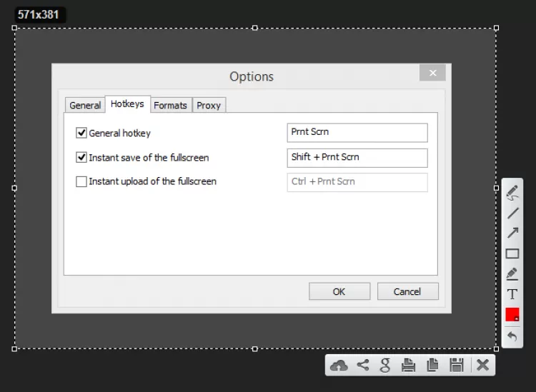The width and height of the screenshot is (536, 392).
Task: Click Cancel in the Options dialog
Action: click(x=407, y=291)
